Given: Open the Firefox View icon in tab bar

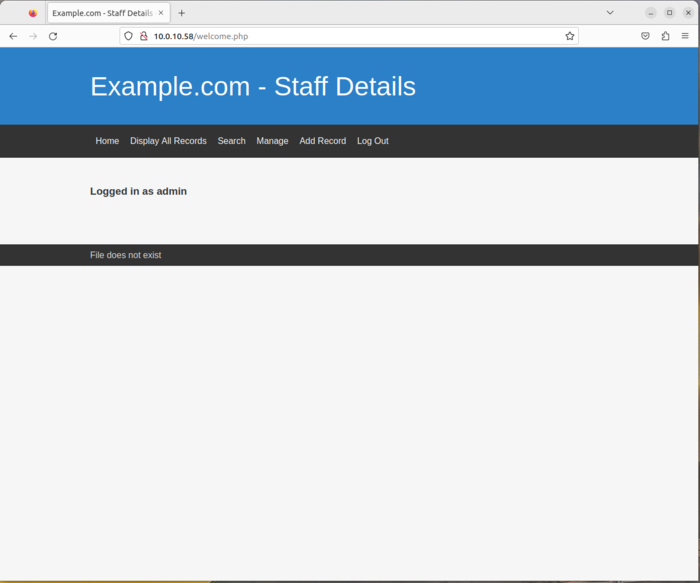Looking at the screenshot, I should 33,13.
